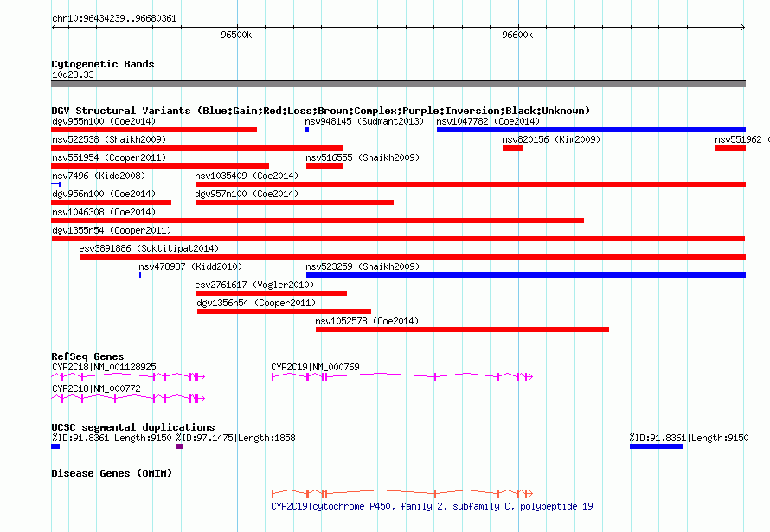Click the UCSC segmental duplications track title
Viewport: 770px width, 532px height.
coord(132,427)
